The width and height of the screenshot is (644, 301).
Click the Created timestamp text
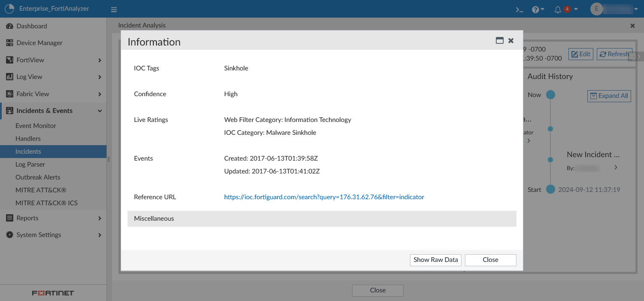pos(271,158)
